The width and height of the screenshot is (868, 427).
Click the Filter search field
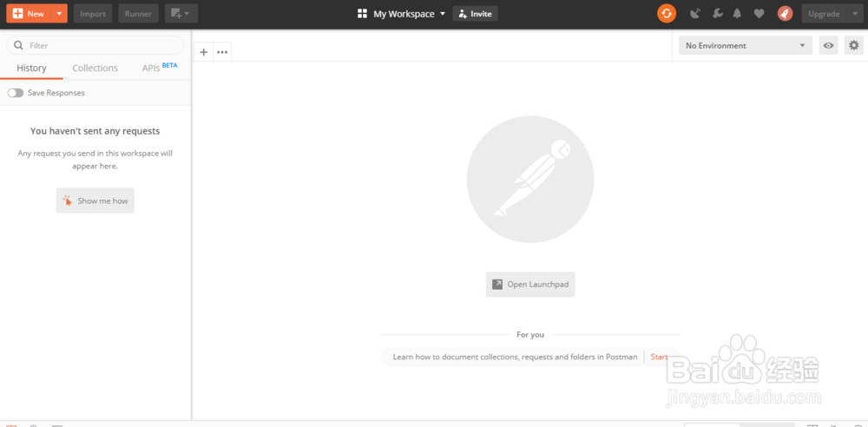pos(95,45)
